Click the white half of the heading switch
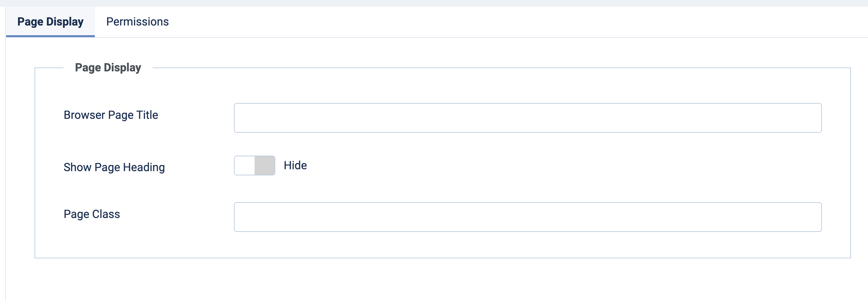 click(x=245, y=165)
